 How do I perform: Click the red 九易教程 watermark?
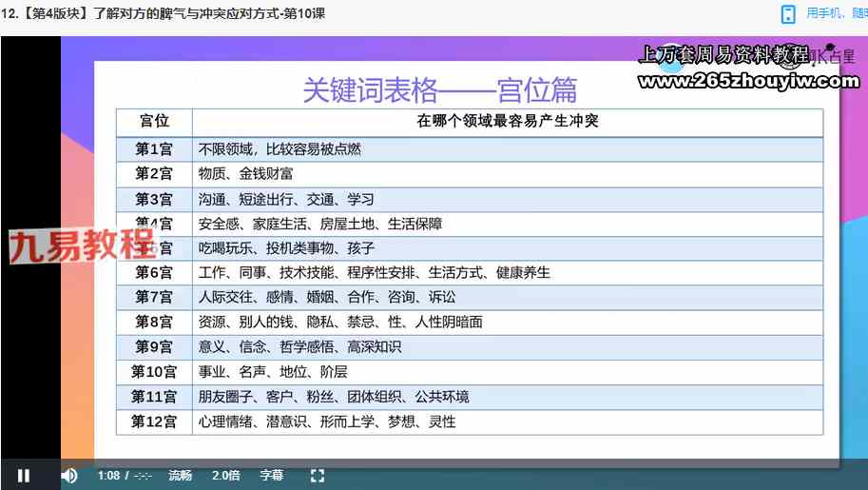tap(82, 245)
